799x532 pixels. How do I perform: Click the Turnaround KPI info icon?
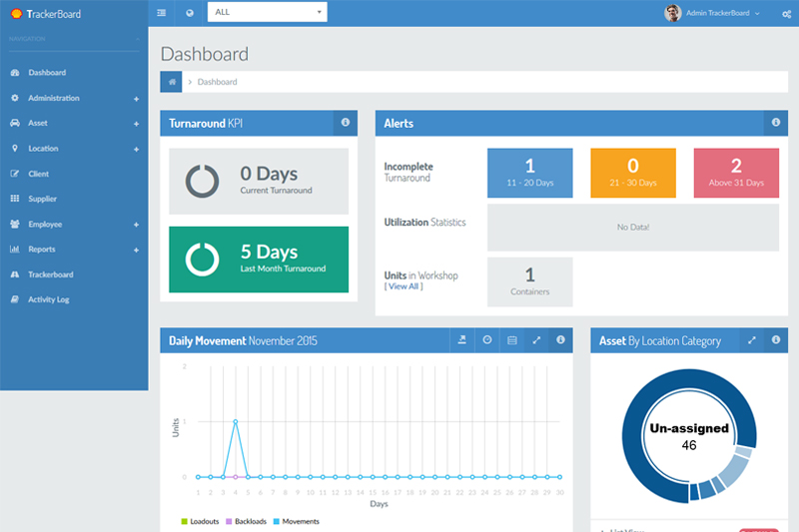(345, 123)
